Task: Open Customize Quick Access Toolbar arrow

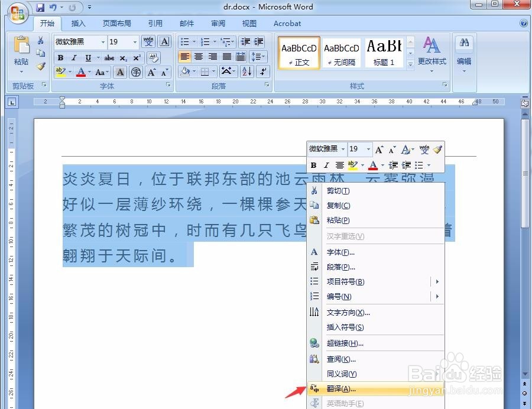Action: (90, 7)
